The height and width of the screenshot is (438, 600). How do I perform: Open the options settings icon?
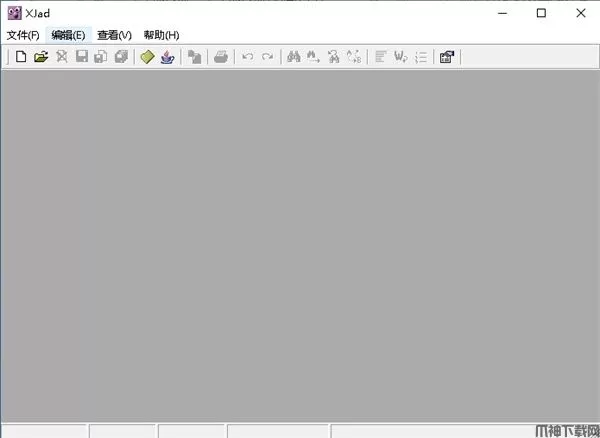[x=447, y=57]
